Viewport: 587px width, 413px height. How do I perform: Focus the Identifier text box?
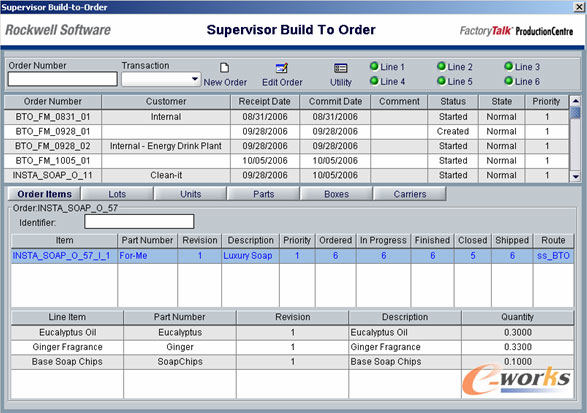(139, 221)
